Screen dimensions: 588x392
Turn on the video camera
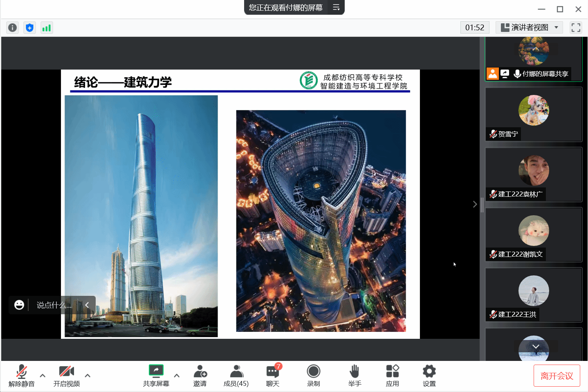click(x=66, y=376)
